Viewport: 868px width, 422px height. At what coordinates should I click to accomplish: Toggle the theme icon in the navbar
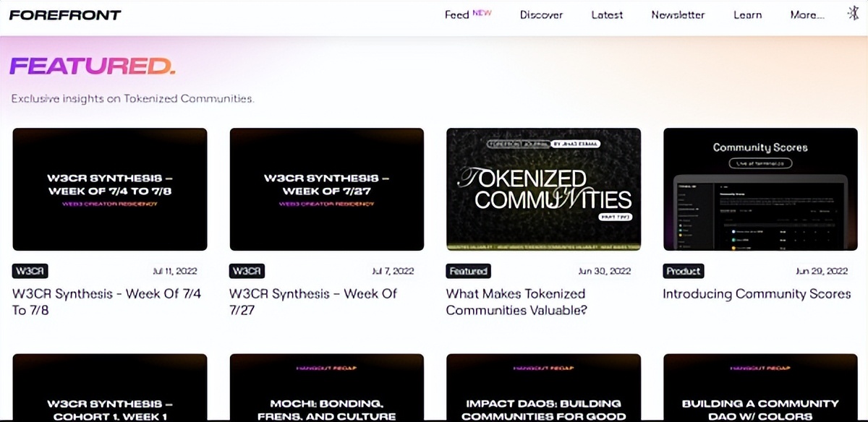coord(853,14)
